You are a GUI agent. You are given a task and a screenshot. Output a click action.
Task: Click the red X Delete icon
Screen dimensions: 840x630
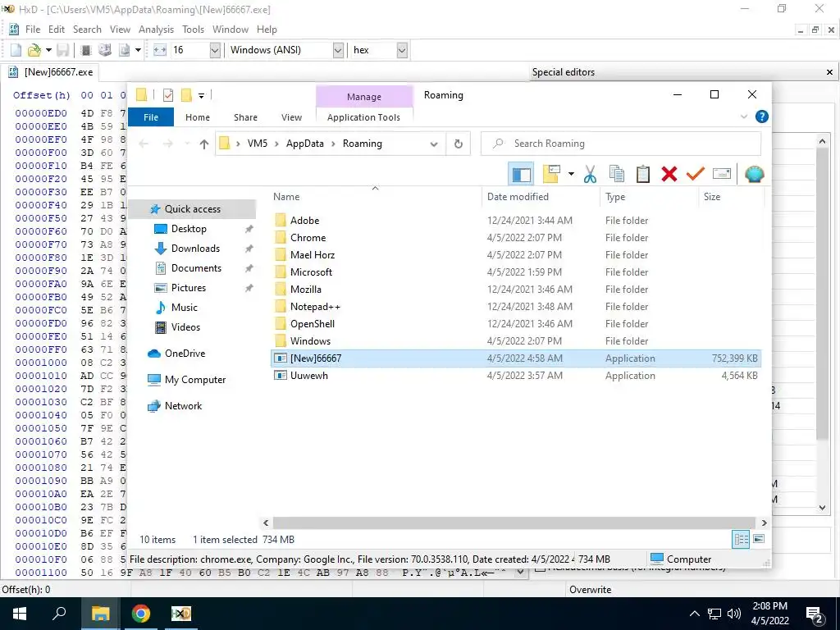pos(669,174)
